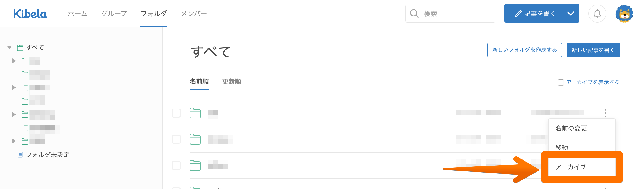Check the first folder row checkbox

[x=176, y=113]
